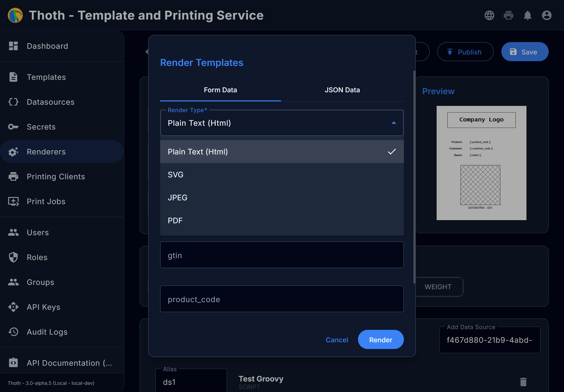
Task: Open Printing Clients page
Action: [62, 176]
